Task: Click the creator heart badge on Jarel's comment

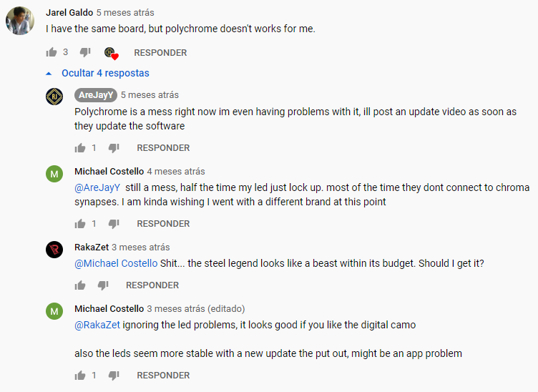Action: [x=110, y=53]
